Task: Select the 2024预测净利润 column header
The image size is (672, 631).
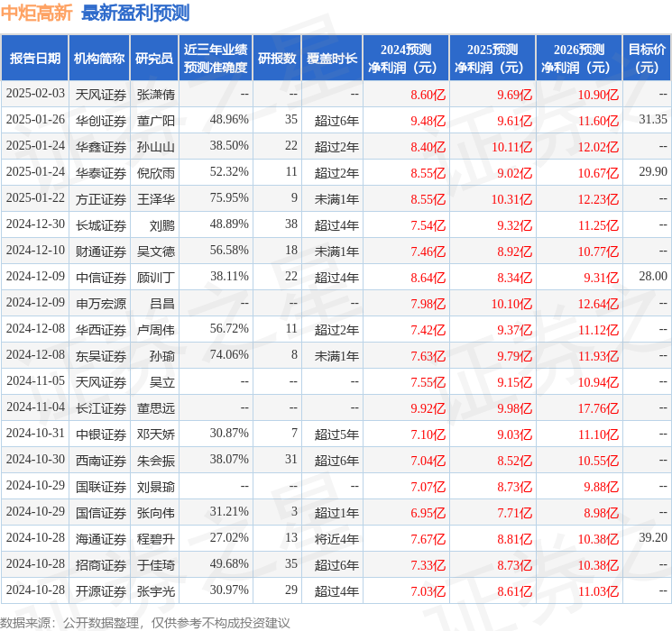Action: (406, 59)
